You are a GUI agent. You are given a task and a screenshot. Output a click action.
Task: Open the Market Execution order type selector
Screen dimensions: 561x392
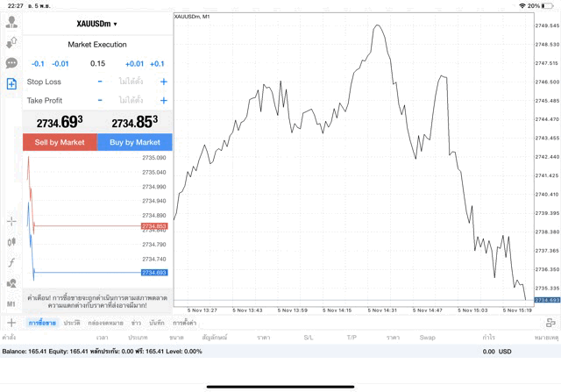coord(97,45)
